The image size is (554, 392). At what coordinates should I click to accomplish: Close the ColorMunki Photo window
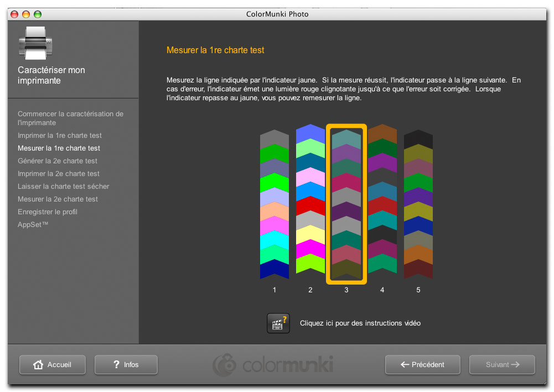[14, 14]
